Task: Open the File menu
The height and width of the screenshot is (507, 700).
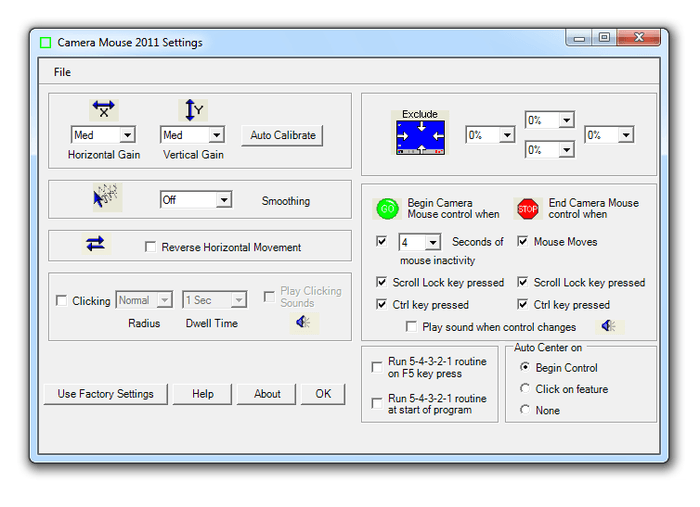Action: coord(62,72)
